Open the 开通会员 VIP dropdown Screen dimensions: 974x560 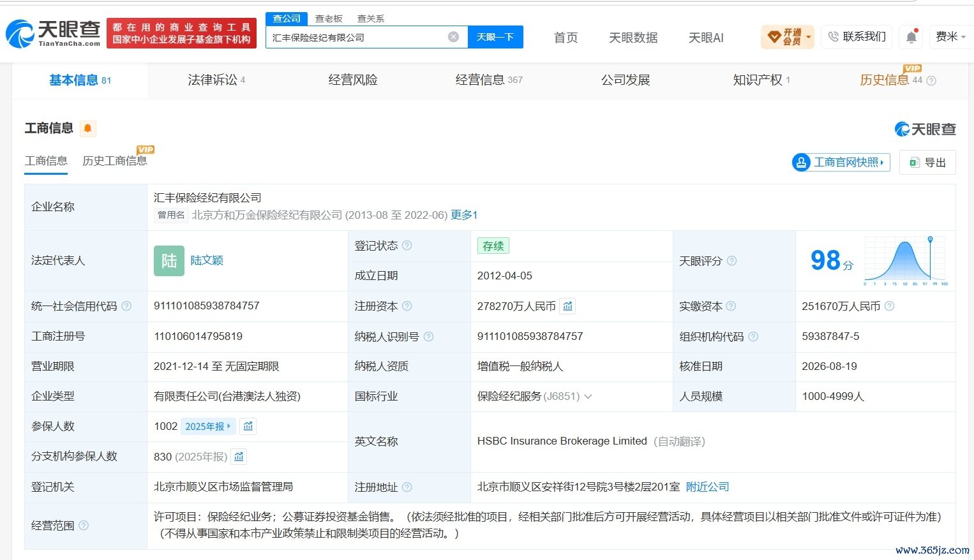coord(788,37)
